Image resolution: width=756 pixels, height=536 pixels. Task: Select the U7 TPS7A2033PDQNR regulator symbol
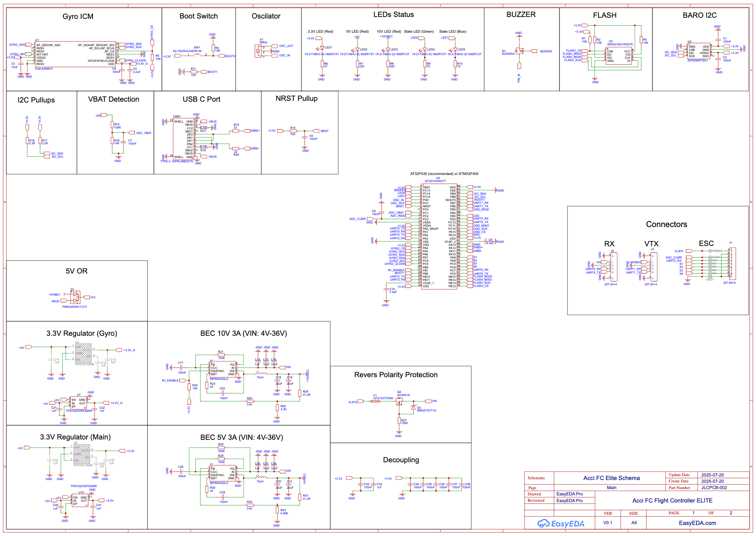pyautogui.click(x=79, y=403)
